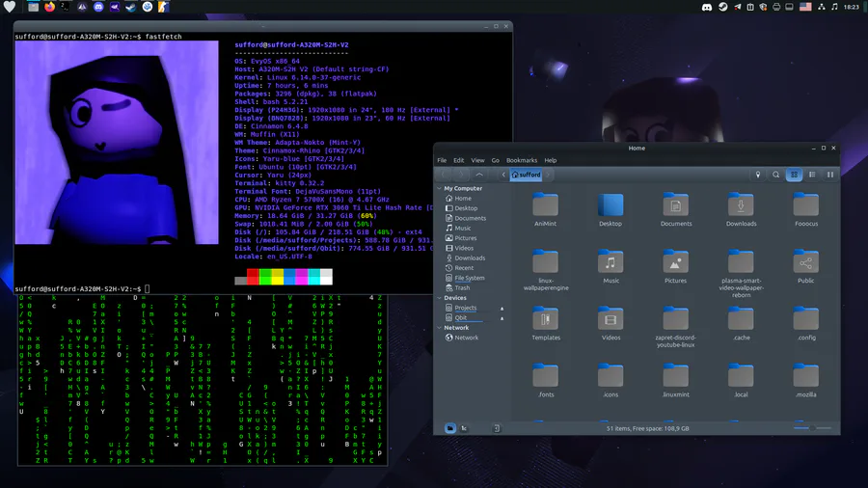Open Bookmarks menu in file manager

(522, 160)
